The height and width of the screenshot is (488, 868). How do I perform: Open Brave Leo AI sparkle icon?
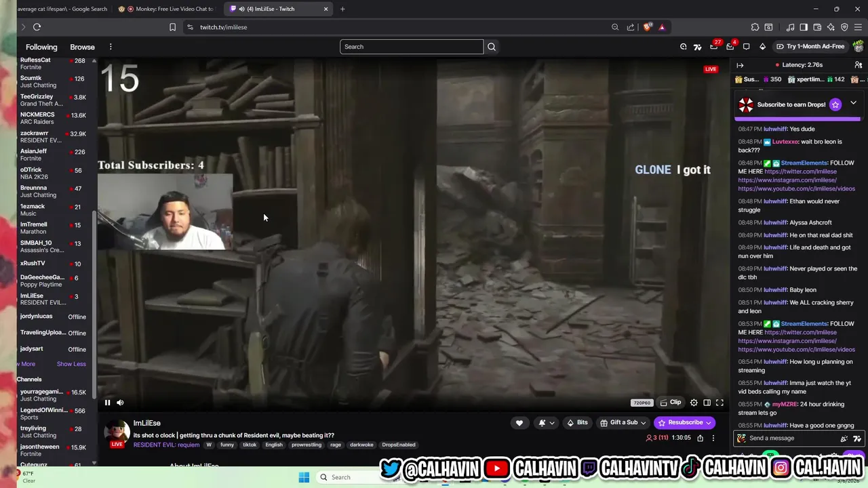pyautogui.click(x=831, y=27)
